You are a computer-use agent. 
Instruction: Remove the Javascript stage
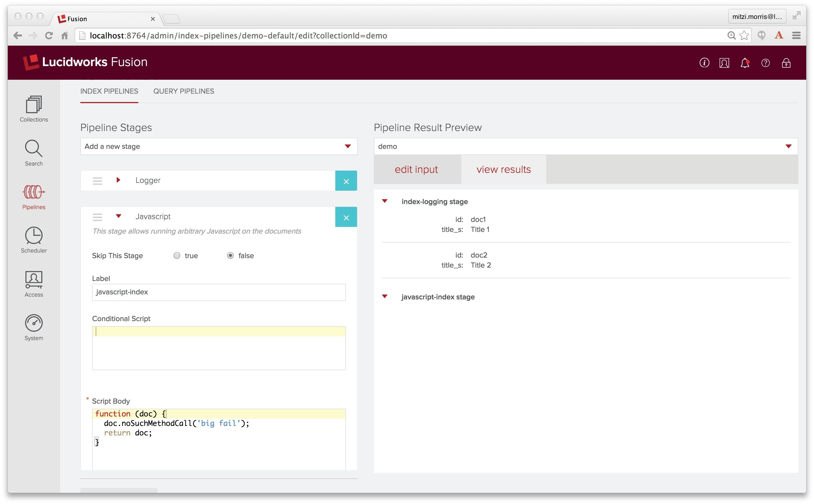(x=346, y=217)
